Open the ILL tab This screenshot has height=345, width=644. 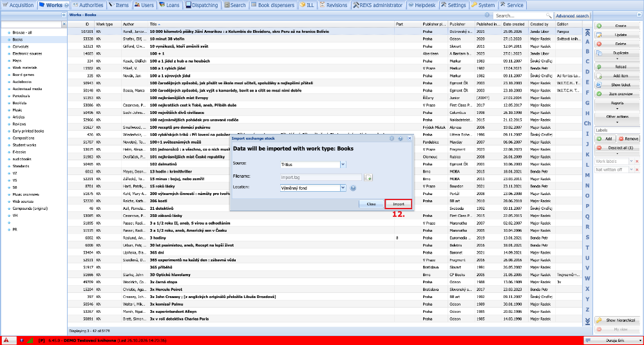[x=307, y=5]
